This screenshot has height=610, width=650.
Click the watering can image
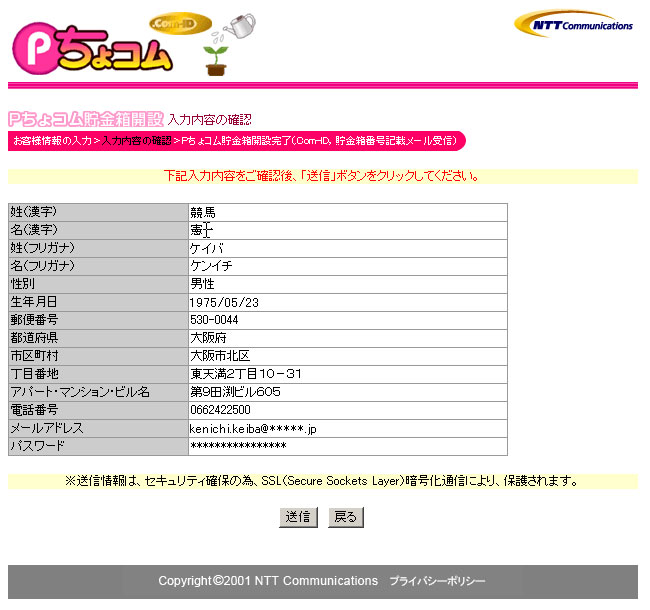(x=240, y=26)
